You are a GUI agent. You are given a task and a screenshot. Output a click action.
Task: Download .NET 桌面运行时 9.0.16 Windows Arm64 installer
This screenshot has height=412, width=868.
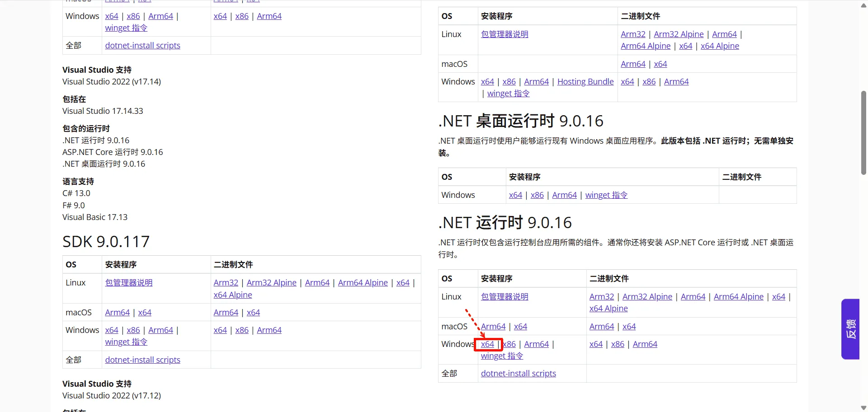point(565,195)
